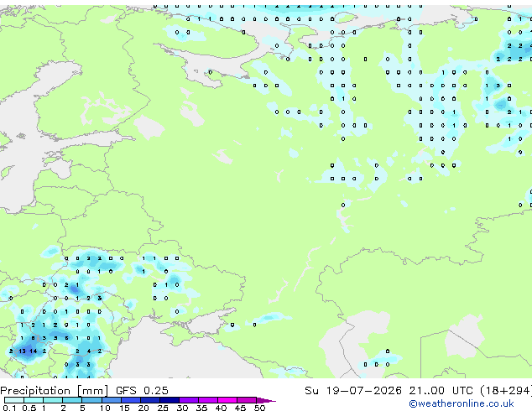Click the '0.5' legend scale label

(x=29, y=408)
